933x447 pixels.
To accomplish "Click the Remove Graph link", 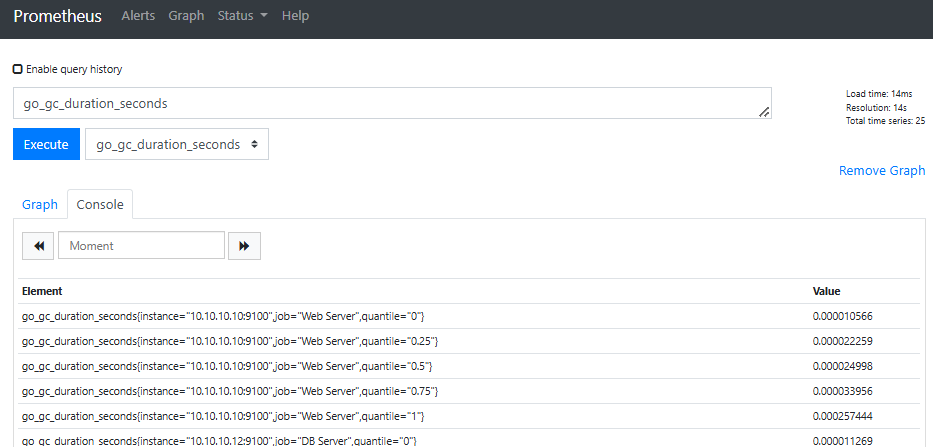I will click(882, 171).
